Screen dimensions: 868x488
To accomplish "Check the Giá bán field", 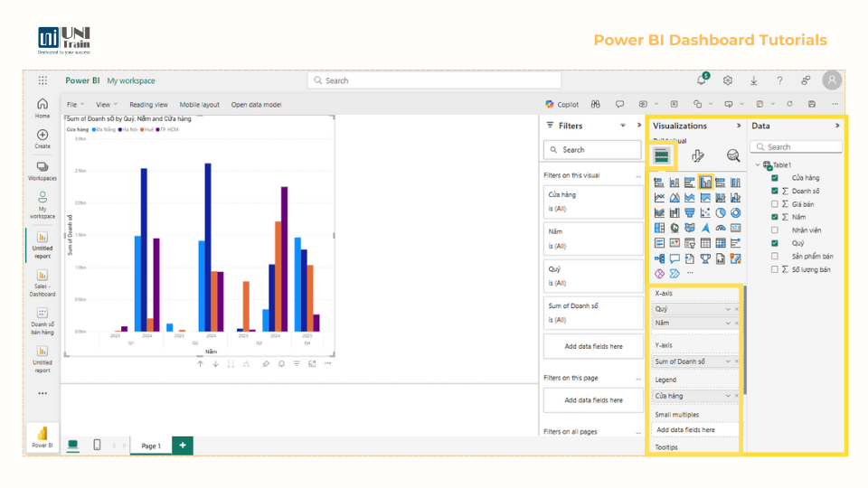I will pos(775,204).
